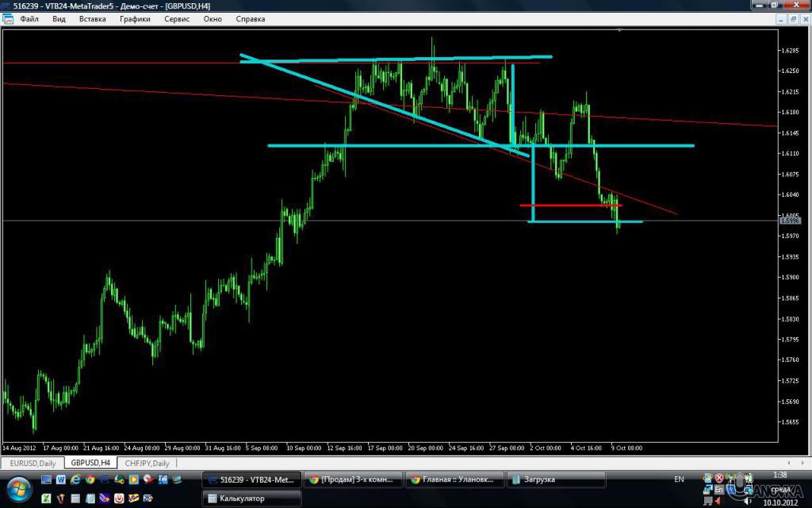Open the Калькулятор taskbar window

[251, 498]
